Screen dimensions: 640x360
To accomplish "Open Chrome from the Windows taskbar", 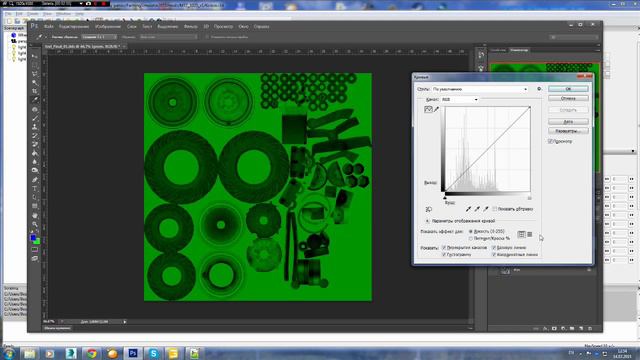I will coord(91,353).
